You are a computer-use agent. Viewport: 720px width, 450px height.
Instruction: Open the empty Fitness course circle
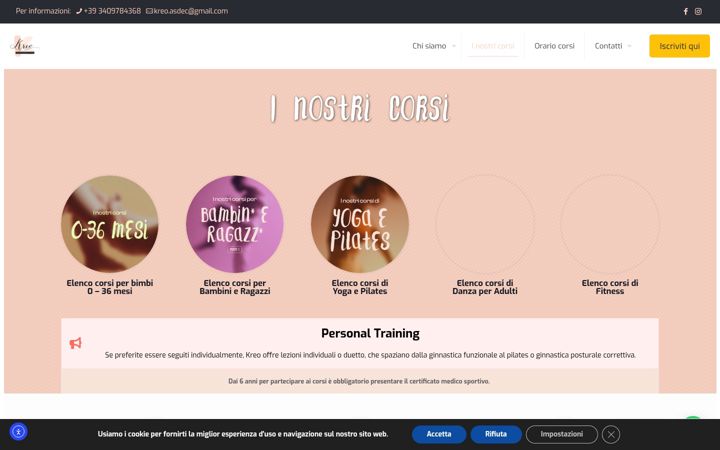(x=610, y=224)
